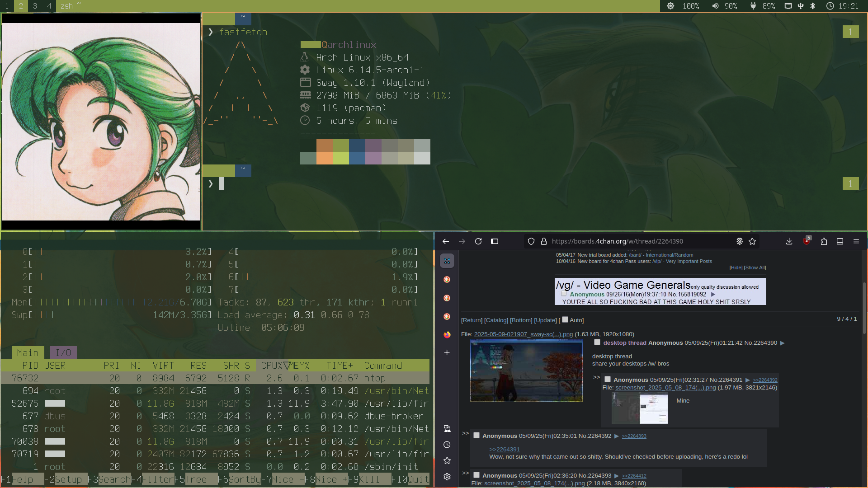
Task: Open the extensions puzzle-piece menu
Action: click(824, 241)
